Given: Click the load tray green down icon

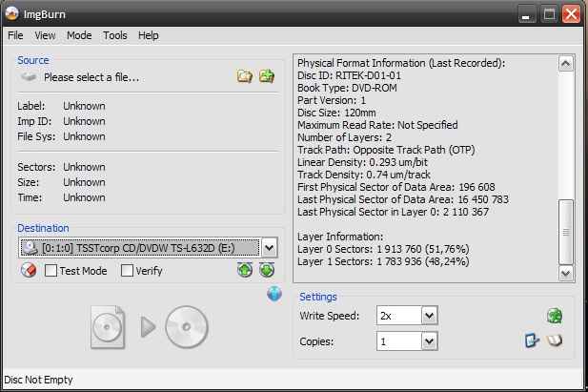Looking at the screenshot, I should coord(267,270).
